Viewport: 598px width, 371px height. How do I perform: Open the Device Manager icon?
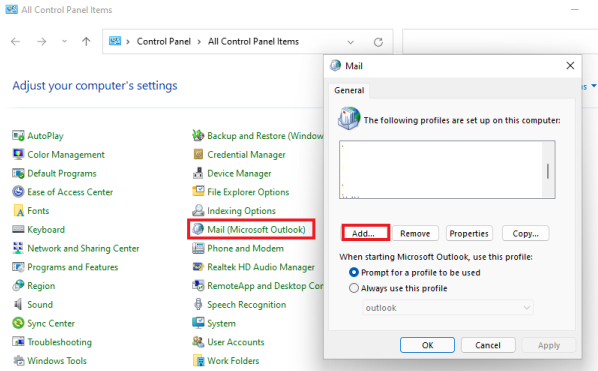click(x=198, y=173)
